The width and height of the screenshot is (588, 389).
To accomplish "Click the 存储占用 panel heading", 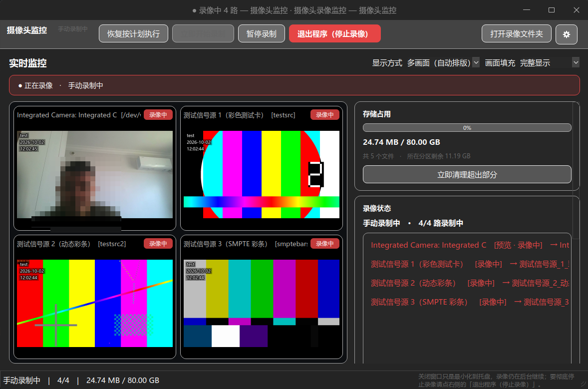I will [377, 114].
